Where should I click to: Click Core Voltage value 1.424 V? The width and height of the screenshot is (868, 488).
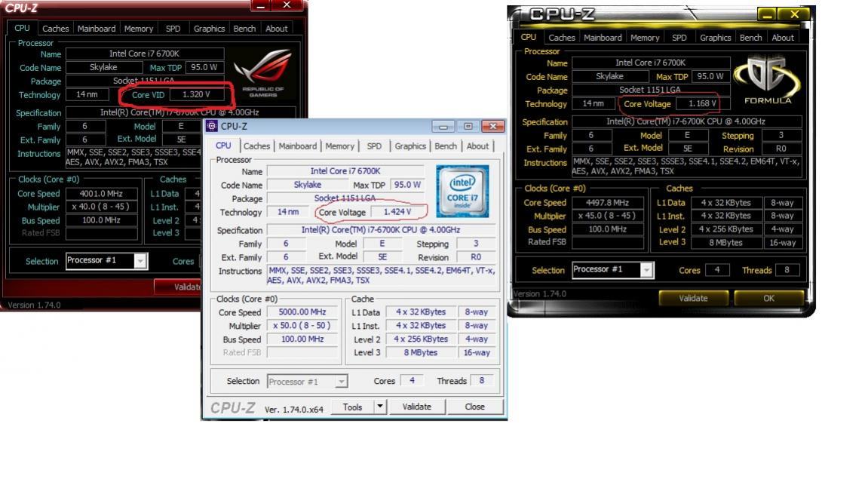[x=397, y=212]
